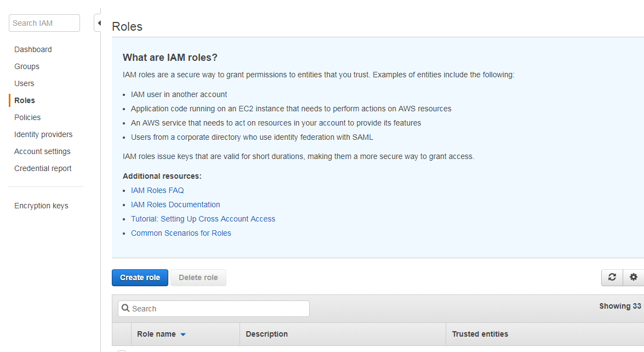View the Credential report
Viewport: 644px width, 352px height.
[43, 168]
